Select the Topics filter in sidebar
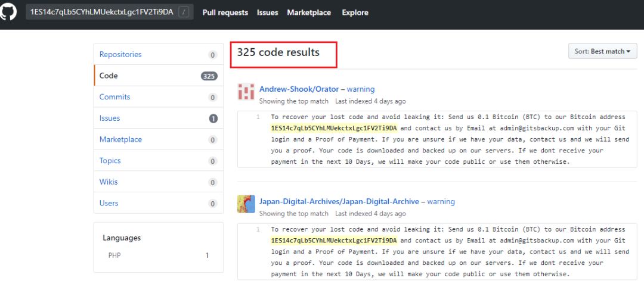The width and height of the screenshot is (644, 284). 159,161
